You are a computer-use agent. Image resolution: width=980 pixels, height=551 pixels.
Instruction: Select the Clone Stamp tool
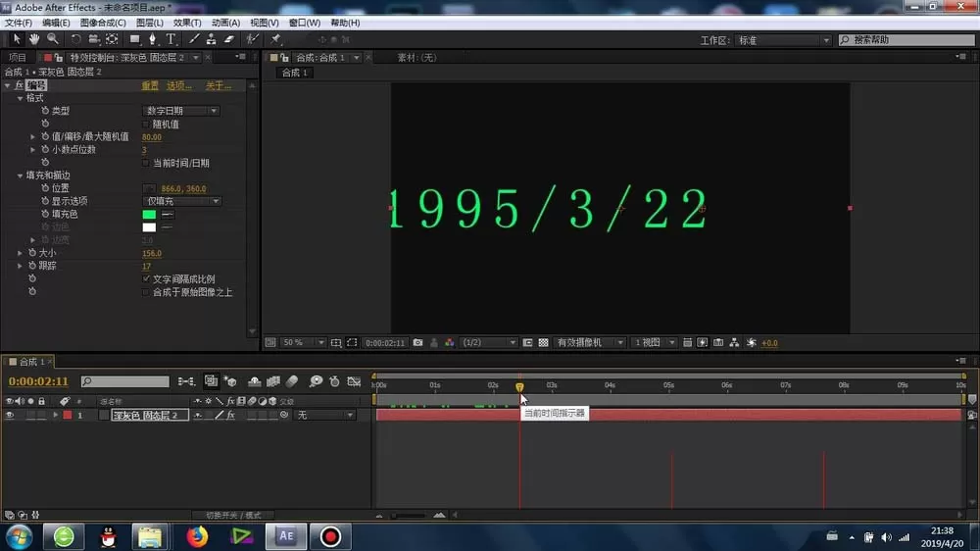tap(212, 39)
